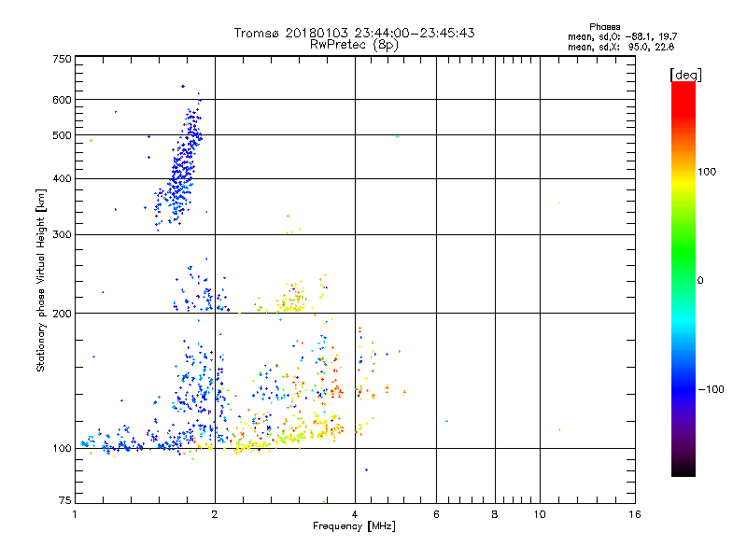Click the '500' height axis label
The image size is (747, 560).
pyautogui.click(x=62, y=135)
